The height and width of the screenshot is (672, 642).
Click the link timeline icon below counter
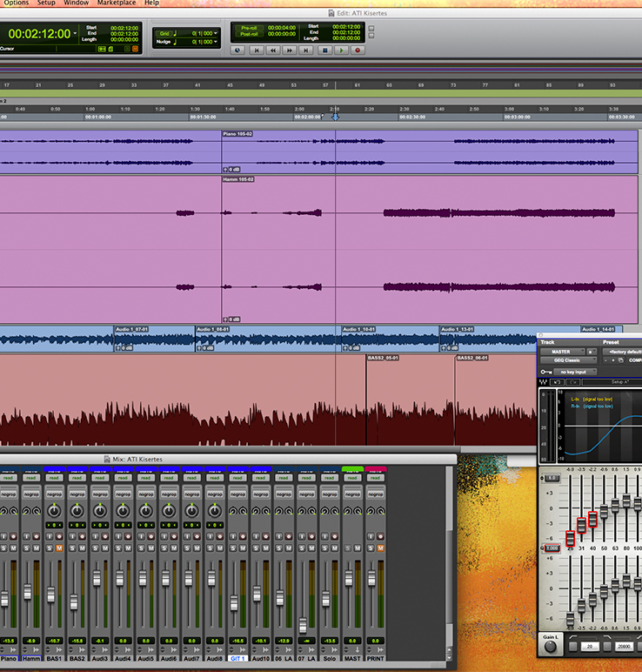(102, 49)
